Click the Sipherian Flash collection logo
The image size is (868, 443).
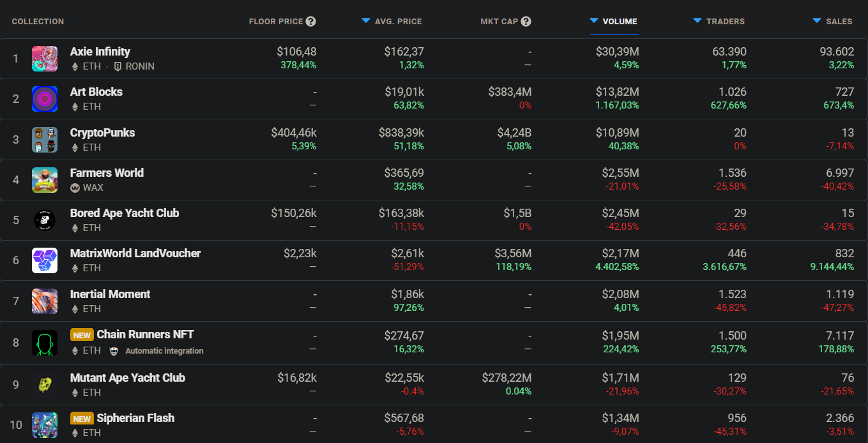[45, 424]
